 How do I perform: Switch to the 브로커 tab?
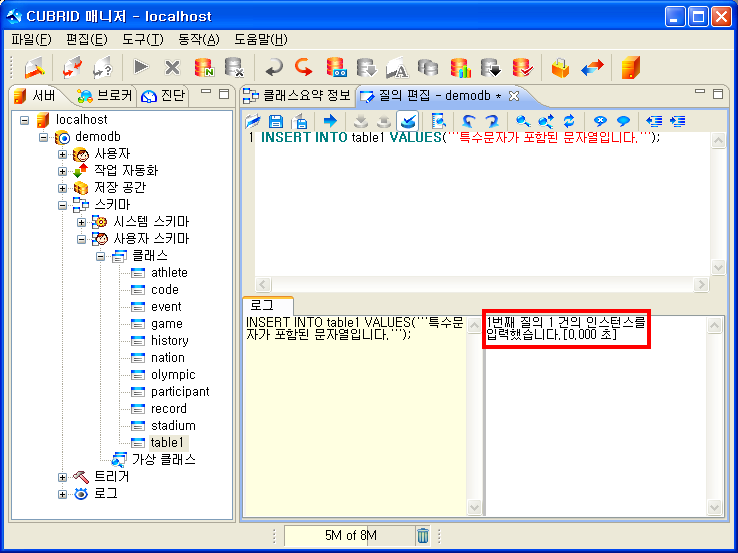[104, 96]
